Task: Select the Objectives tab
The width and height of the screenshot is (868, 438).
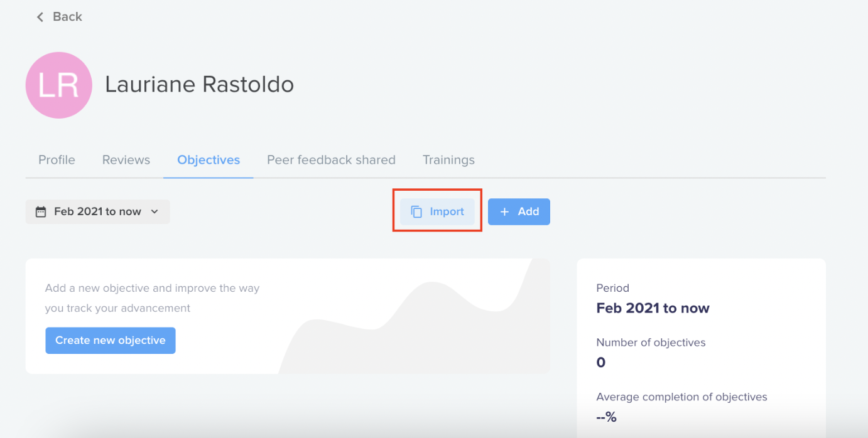Action: tap(209, 160)
